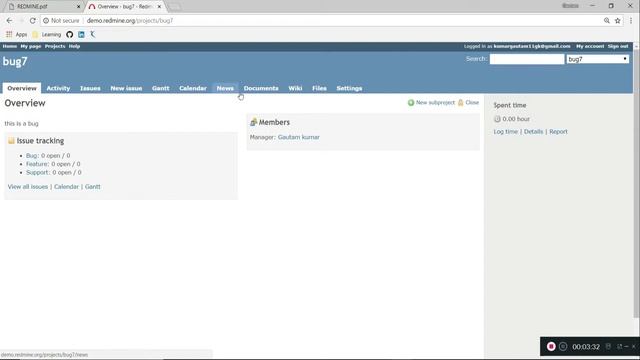Image resolution: width=640 pixels, height=360 pixels.
Task: Switch to the REDMINE.pdf browser tab
Action: (43, 7)
